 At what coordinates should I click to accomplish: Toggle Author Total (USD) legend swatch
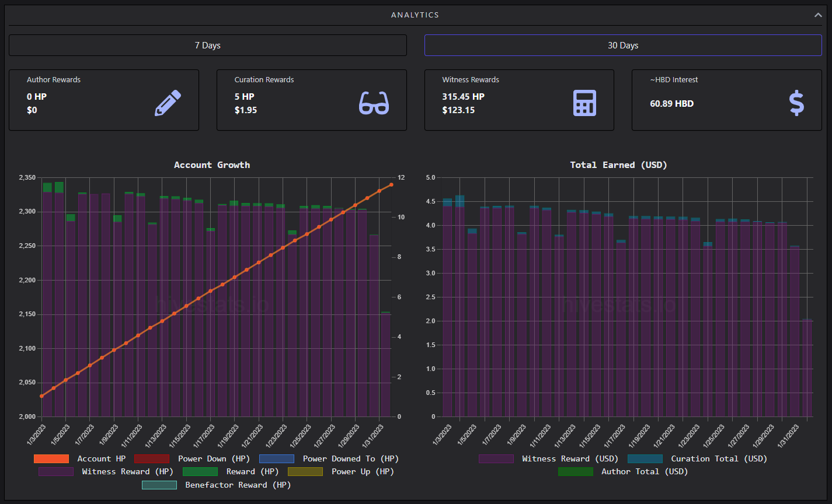point(576,471)
